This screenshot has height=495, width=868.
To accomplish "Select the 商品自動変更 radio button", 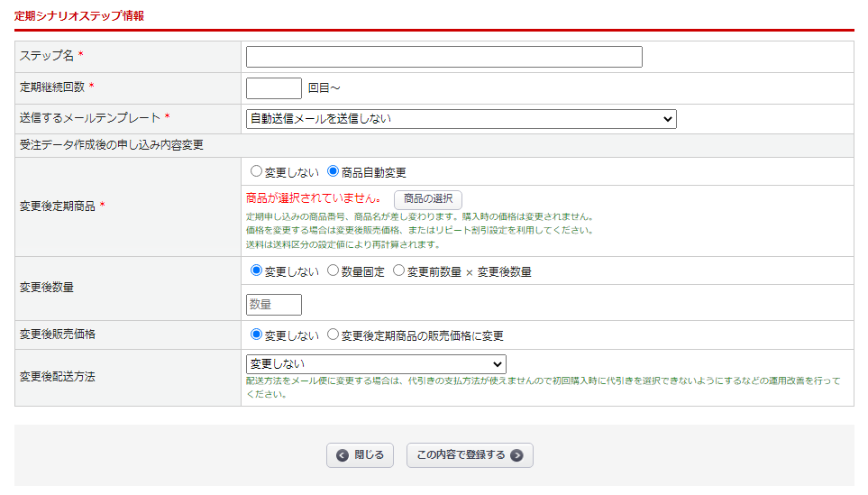I will point(333,171).
